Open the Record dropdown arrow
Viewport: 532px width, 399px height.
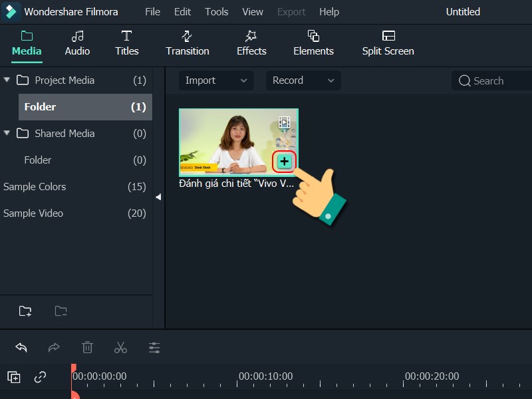point(331,80)
